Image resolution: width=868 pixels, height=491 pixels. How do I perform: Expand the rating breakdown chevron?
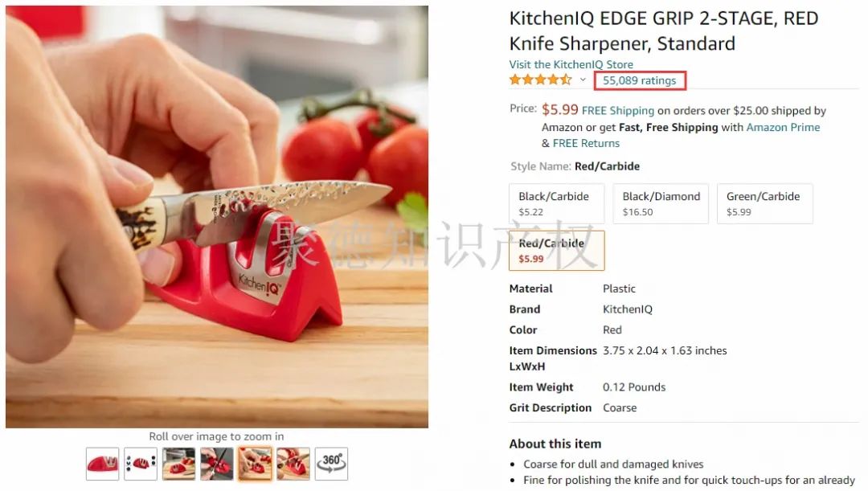point(583,80)
